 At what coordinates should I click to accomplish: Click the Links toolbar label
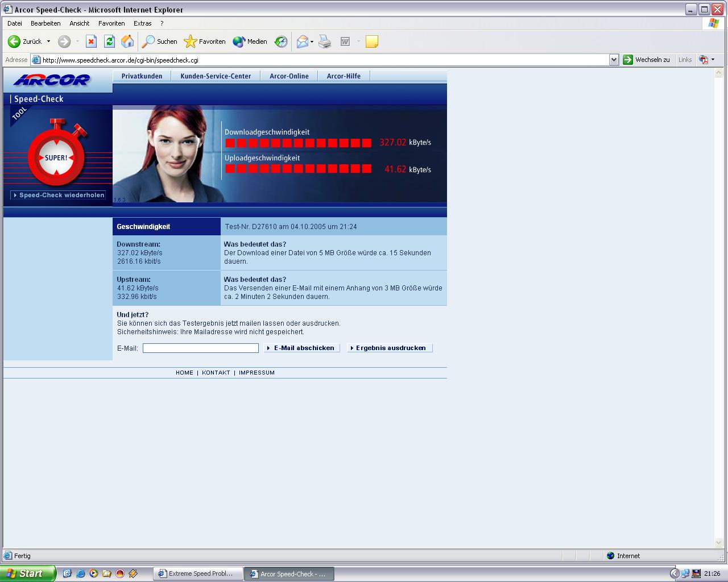click(x=685, y=60)
